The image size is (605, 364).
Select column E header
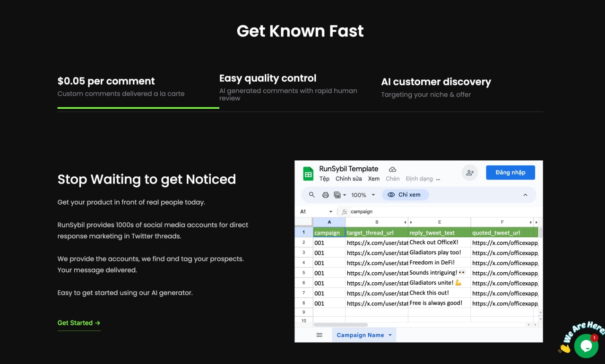440,222
